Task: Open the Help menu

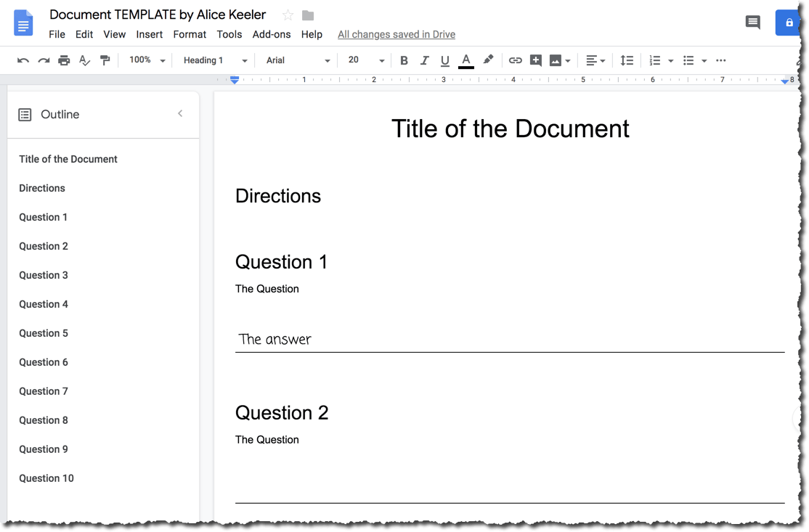Action: (x=312, y=34)
